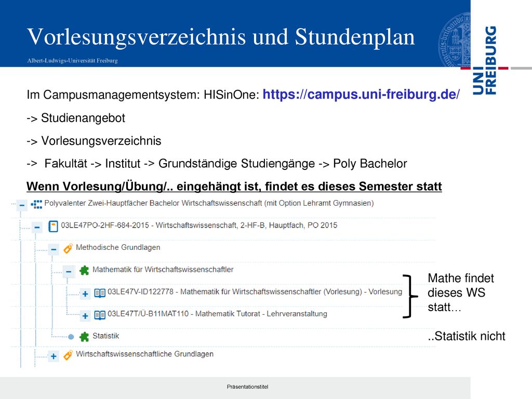Open 03LE47T/Ü-B11MAT110 Mathematik Tutorat entry

coord(218,314)
